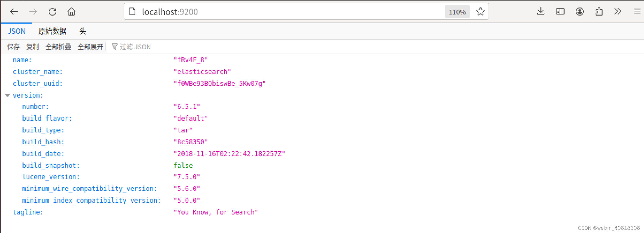Select the name key row
Screen dimensions: 644x233
(x=22, y=60)
